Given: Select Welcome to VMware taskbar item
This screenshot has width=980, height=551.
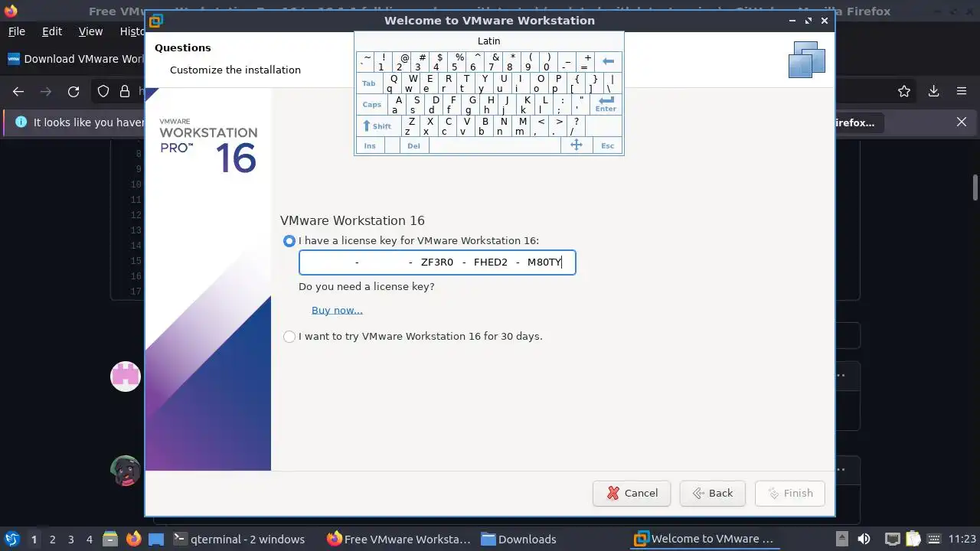Looking at the screenshot, I should pyautogui.click(x=707, y=539).
